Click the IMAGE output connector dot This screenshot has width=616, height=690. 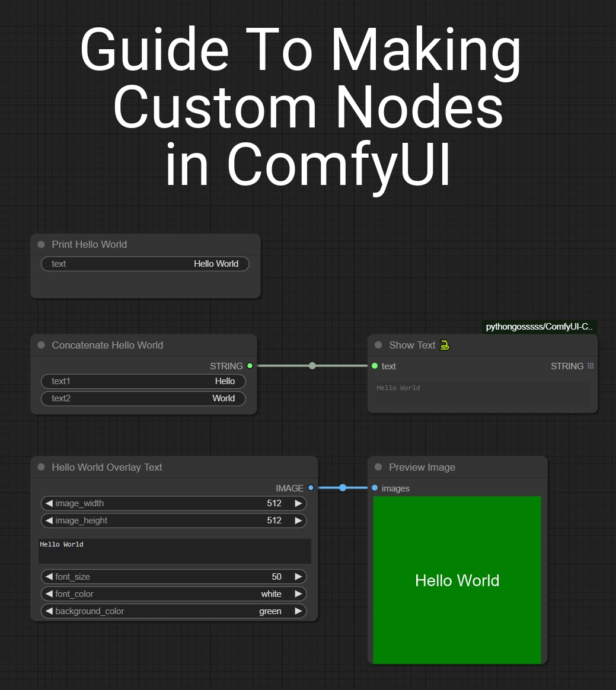311,488
